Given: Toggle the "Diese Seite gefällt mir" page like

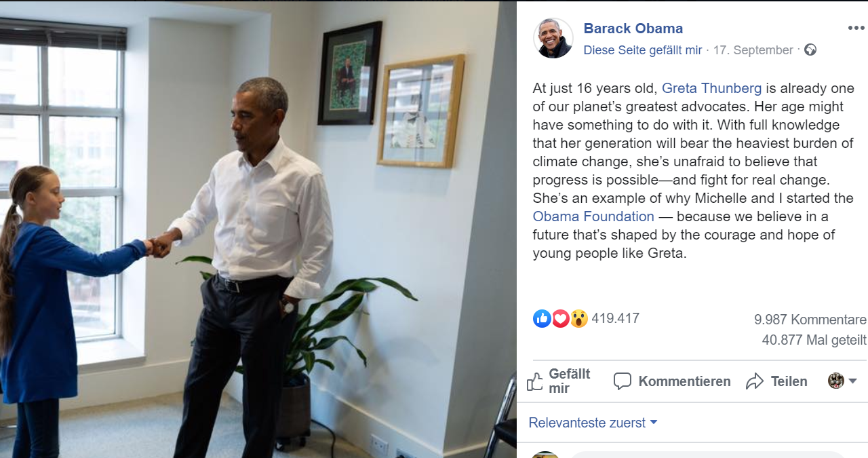Looking at the screenshot, I should coord(642,50).
